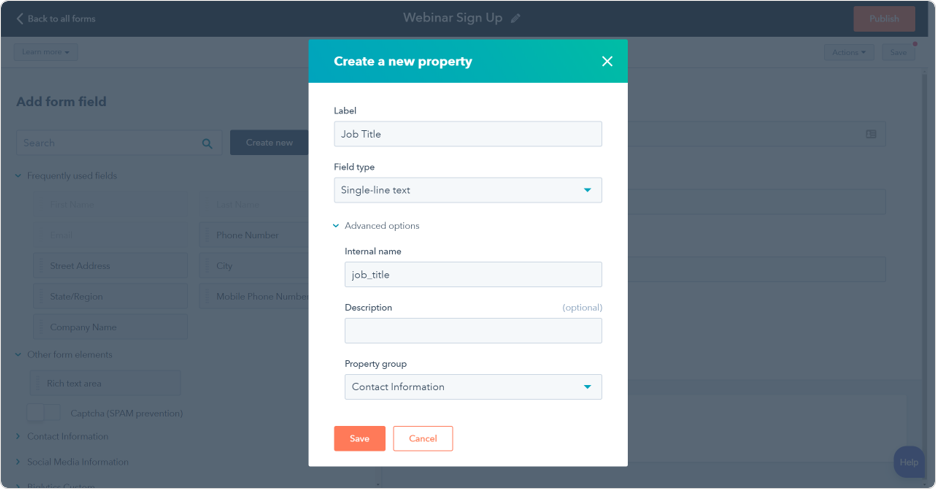This screenshot has height=489, width=936.
Task: Click the Description text field
Action: click(x=473, y=331)
